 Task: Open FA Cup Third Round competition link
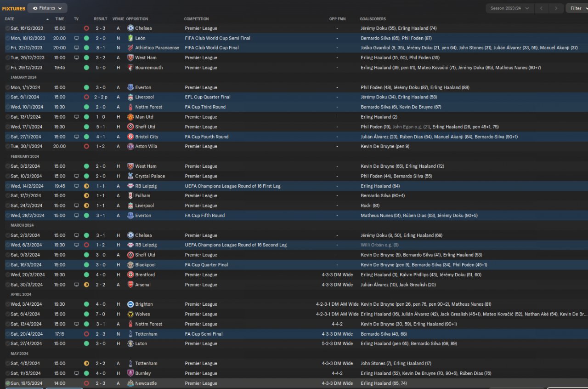(205, 107)
